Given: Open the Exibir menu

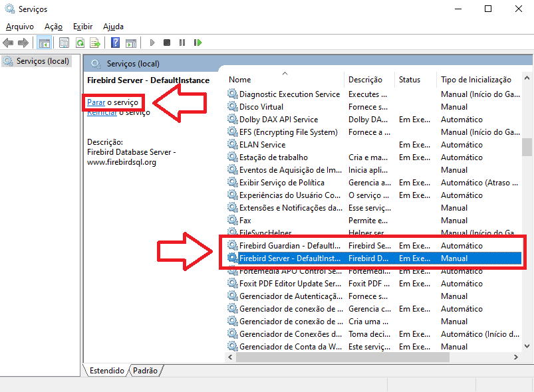Looking at the screenshot, I should coord(83,27).
